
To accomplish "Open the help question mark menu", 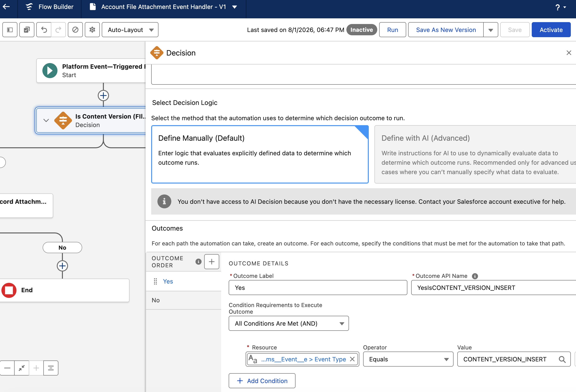I will point(560,7).
